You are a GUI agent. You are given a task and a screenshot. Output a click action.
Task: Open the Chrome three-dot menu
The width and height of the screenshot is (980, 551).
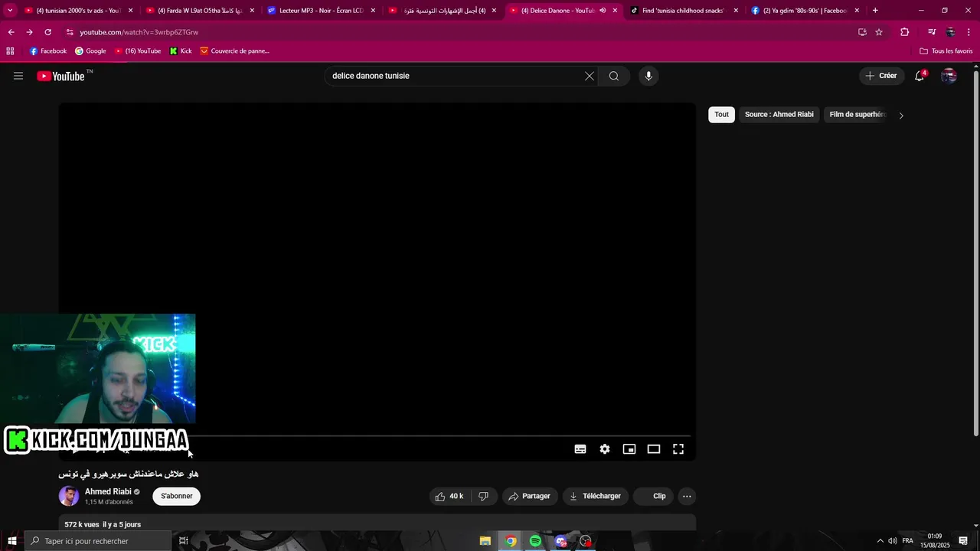(969, 32)
